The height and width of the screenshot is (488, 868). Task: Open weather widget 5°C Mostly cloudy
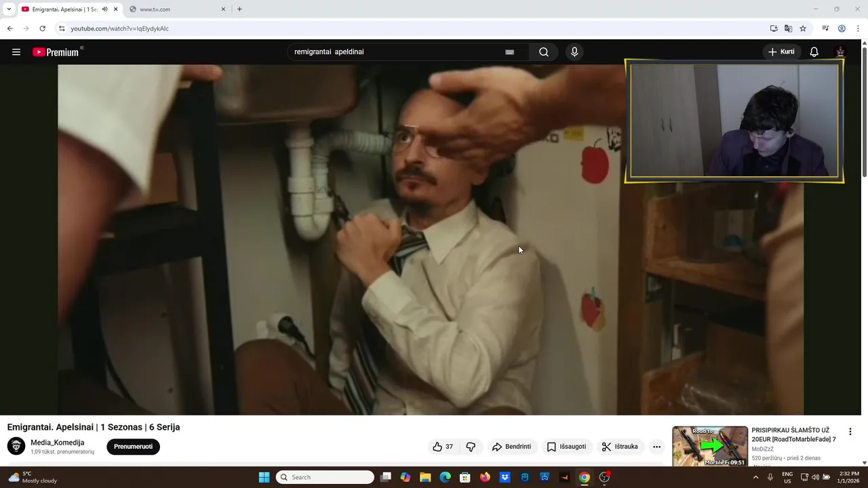point(33,477)
